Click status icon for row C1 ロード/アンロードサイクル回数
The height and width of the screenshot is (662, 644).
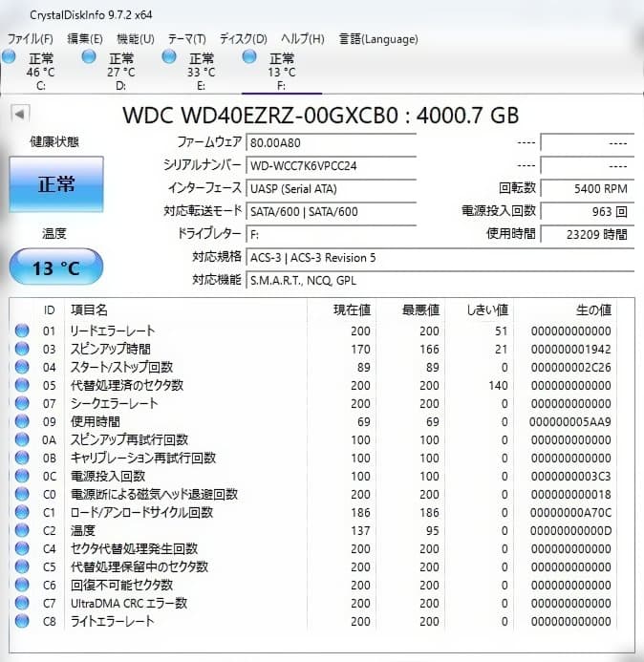coord(22,512)
